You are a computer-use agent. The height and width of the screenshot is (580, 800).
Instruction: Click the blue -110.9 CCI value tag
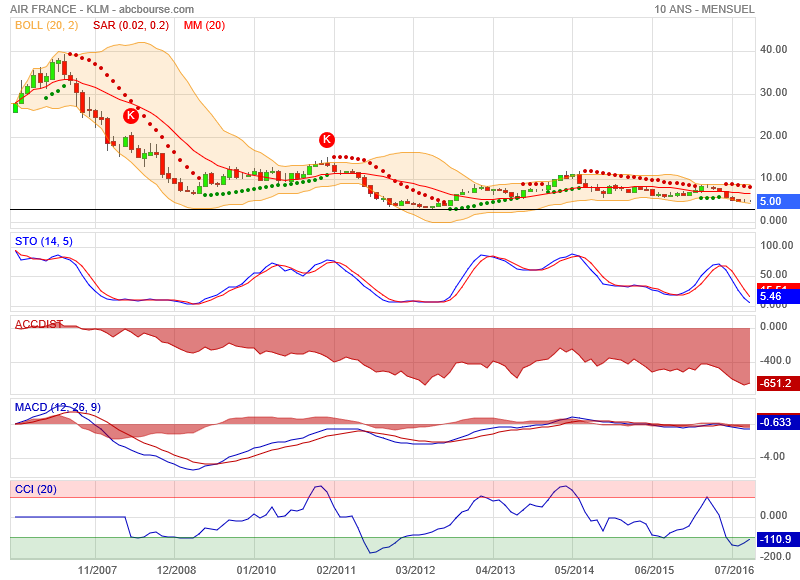[778, 539]
